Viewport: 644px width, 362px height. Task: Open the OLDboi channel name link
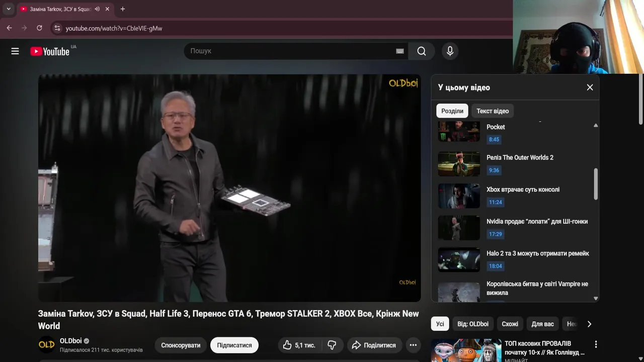[70, 341]
